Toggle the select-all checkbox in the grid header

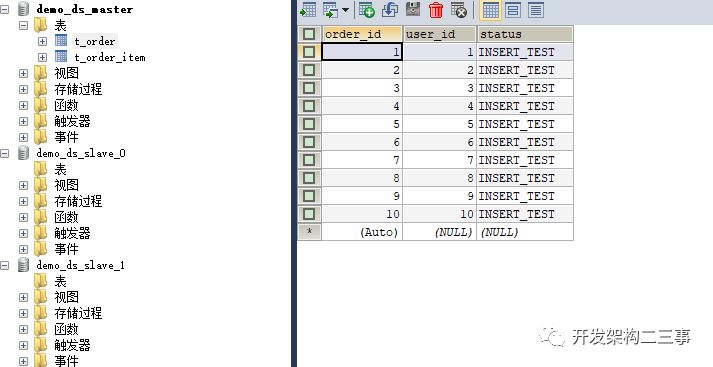click(309, 34)
